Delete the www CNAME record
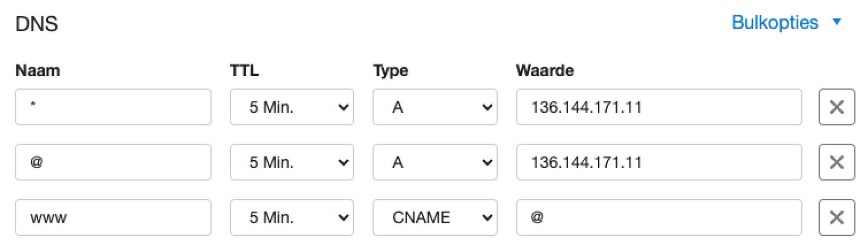 [836, 217]
